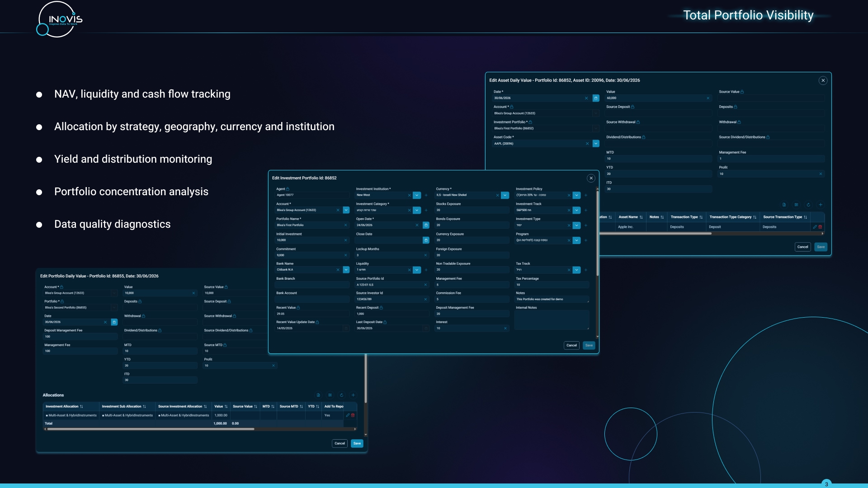Clear the Source Investor Id value
The image size is (868, 488).
click(425, 299)
